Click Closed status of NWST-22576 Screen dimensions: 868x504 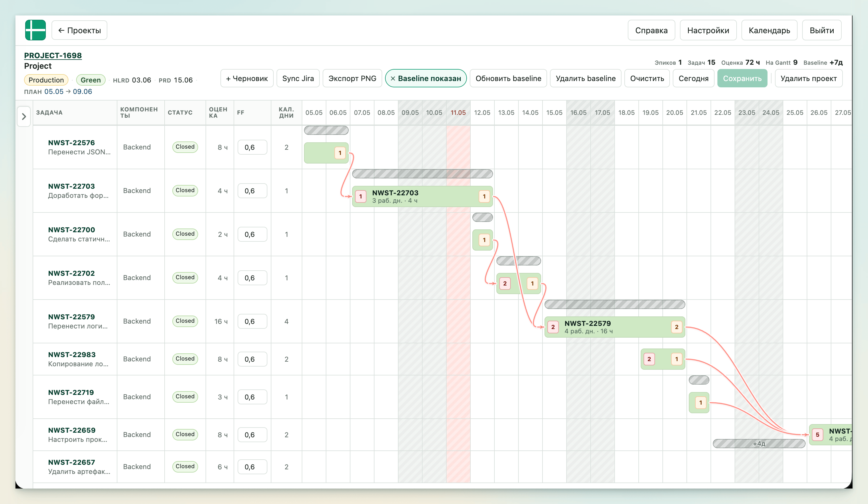(x=185, y=147)
